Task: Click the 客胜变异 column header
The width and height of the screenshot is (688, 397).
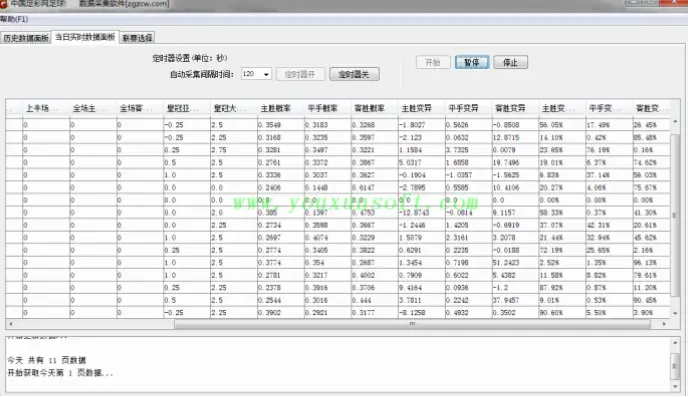Action: click(515, 108)
